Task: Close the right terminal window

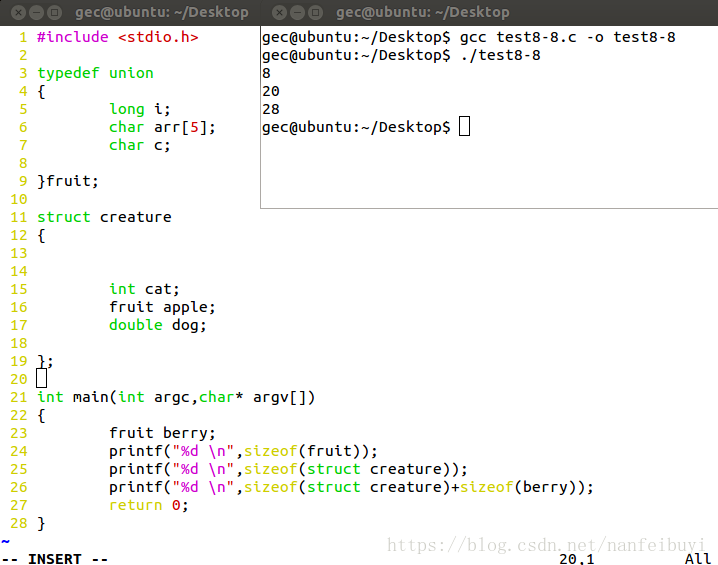Action: (279, 12)
